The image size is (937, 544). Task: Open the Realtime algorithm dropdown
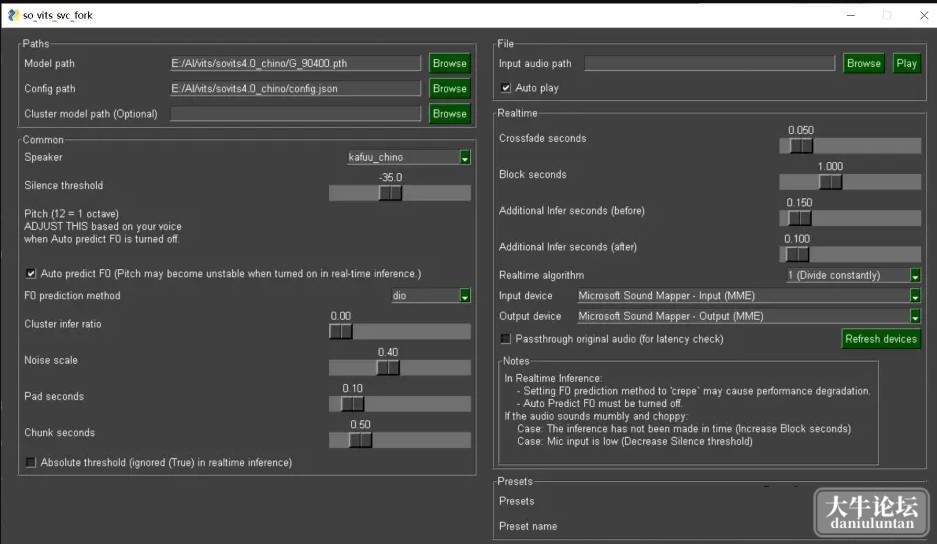[x=853, y=275]
